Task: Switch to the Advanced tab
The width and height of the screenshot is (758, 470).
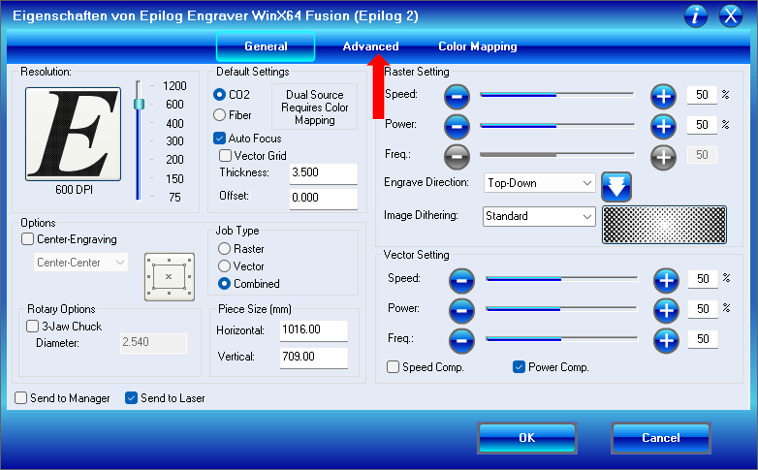Action: pyautogui.click(x=370, y=46)
